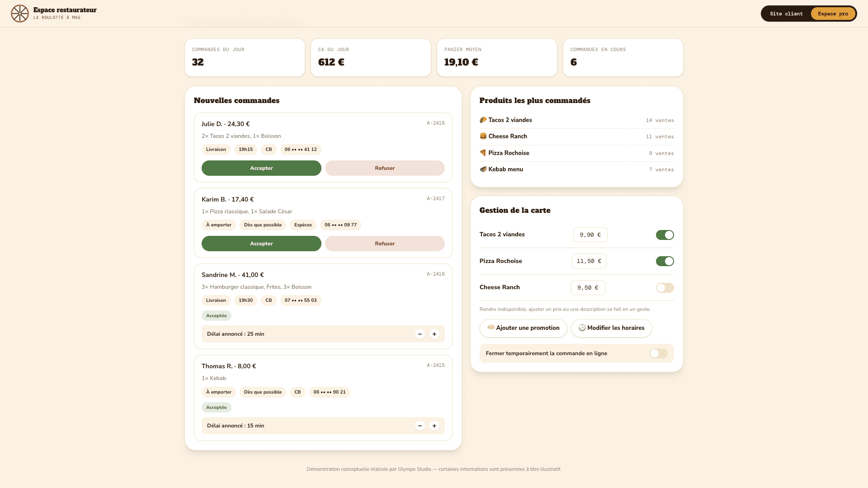868x488 pixels.
Task: Toggle availability of Pizza Rochoise
Action: (665, 261)
